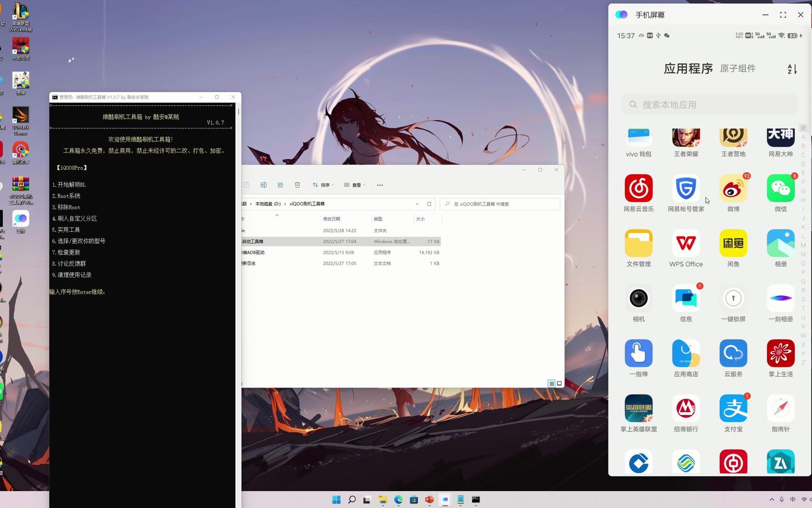812x508 pixels.
Task: Tap 一键锁屏 app icon
Action: click(x=733, y=298)
